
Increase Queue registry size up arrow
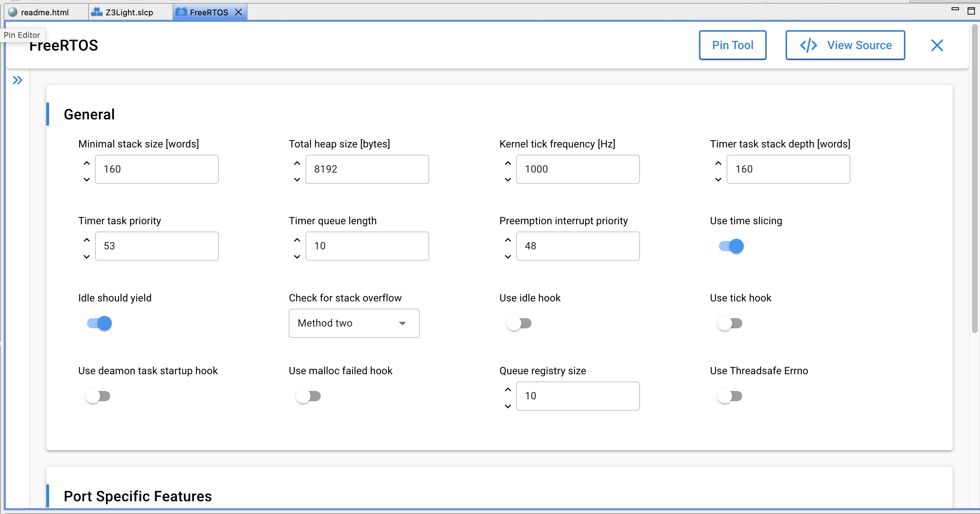click(x=507, y=390)
